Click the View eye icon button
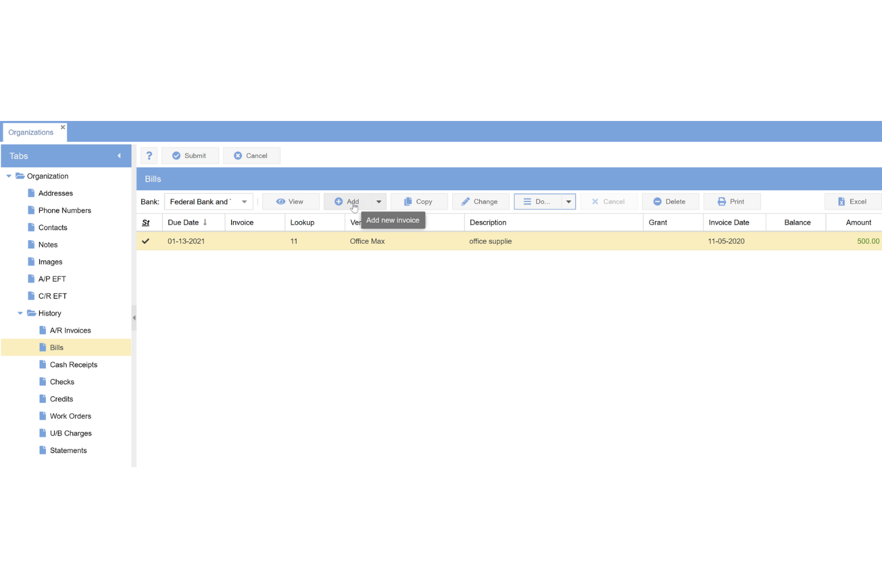Viewport: 882px width, 588px height. (x=290, y=201)
